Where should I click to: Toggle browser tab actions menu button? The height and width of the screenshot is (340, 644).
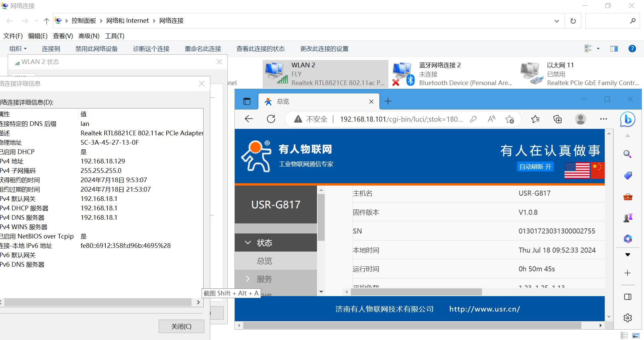click(x=247, y=101)
